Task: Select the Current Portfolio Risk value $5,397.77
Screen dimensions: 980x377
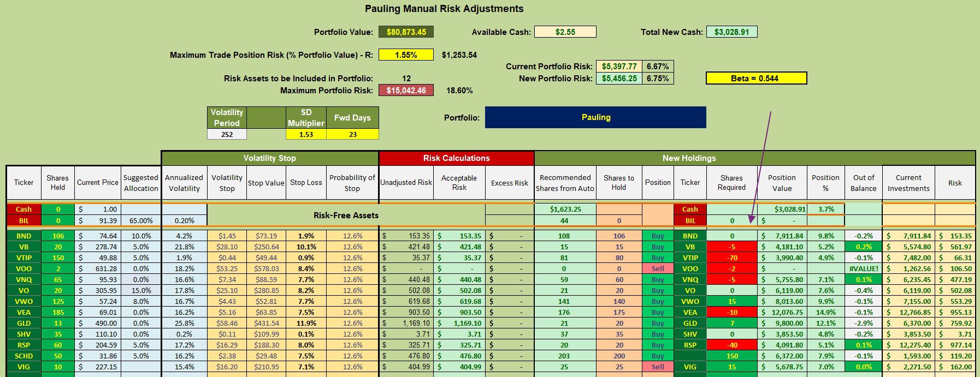Action: tap(619, 67)
